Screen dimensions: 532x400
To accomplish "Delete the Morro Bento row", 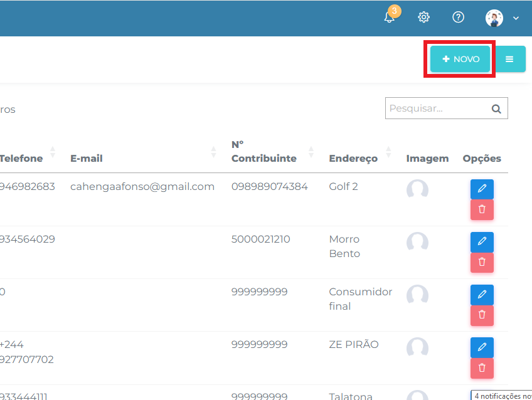I will 482,262.
